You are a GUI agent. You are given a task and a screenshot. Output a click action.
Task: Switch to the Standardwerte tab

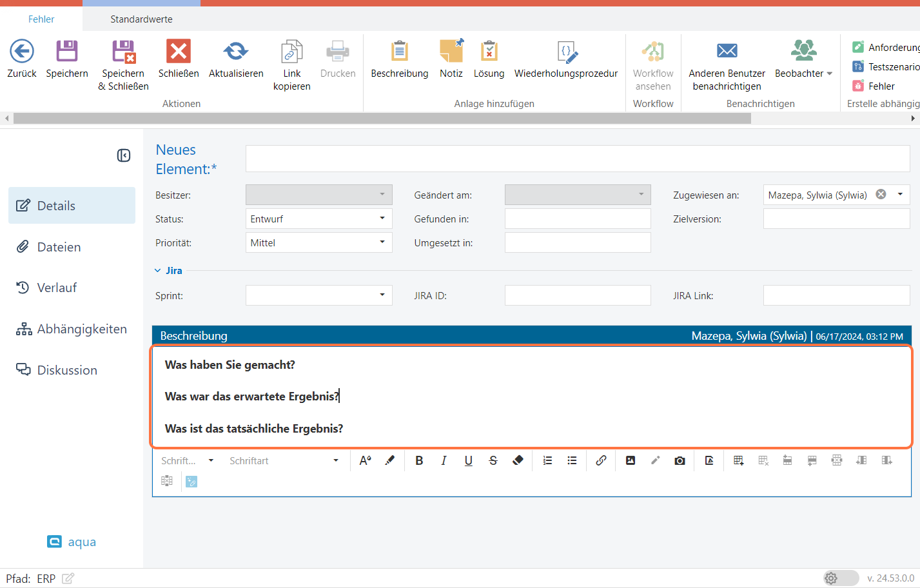141,19
